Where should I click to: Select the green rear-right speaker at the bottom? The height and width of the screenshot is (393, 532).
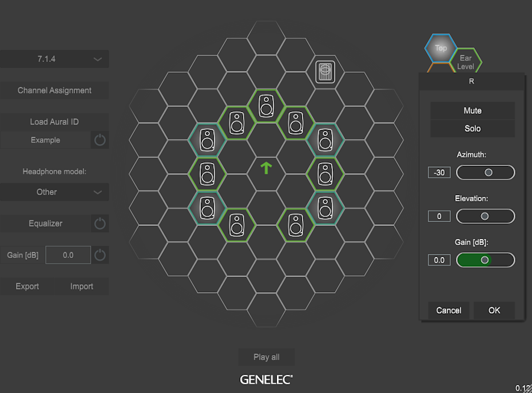(x=296, y=225)
